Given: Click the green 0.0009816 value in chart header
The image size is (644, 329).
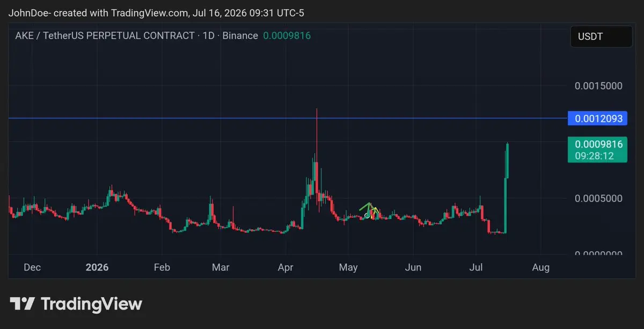Looking at the screenshot, I should (x=287, y=35).
